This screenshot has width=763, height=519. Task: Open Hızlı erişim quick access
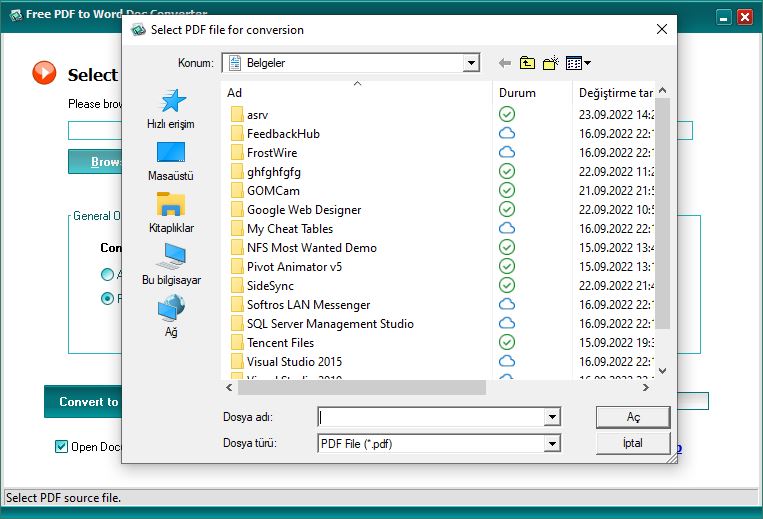click(171, 109)
